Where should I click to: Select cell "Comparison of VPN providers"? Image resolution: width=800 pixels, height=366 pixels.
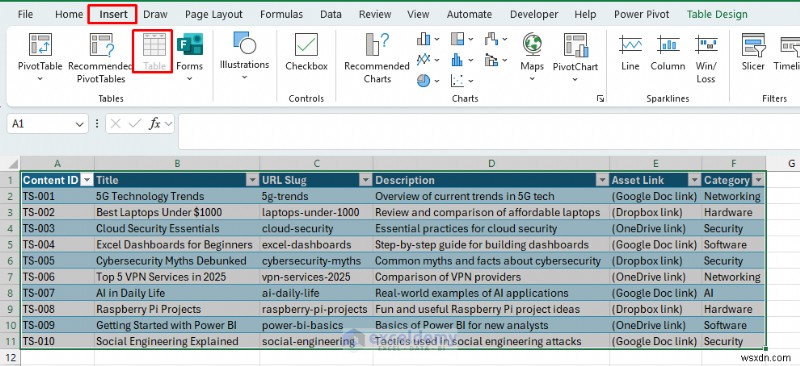point(491,277)
